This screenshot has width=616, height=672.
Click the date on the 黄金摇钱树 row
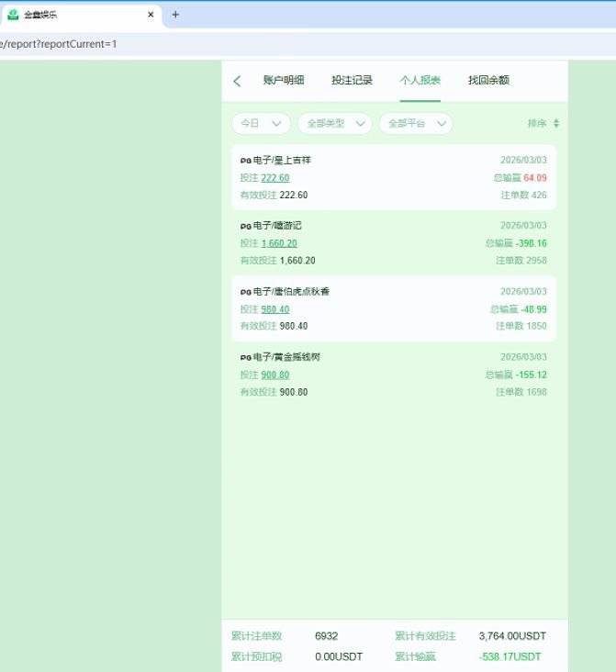point(523,357)
